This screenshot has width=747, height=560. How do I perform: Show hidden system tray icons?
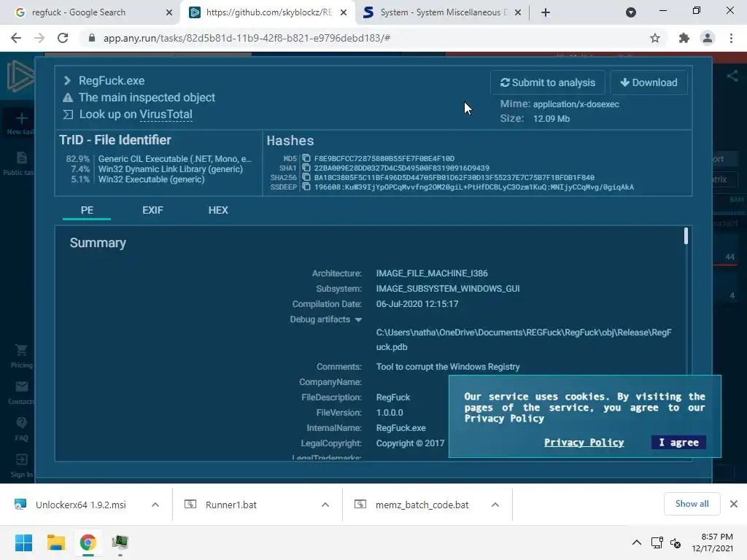(x=636, y=542)
